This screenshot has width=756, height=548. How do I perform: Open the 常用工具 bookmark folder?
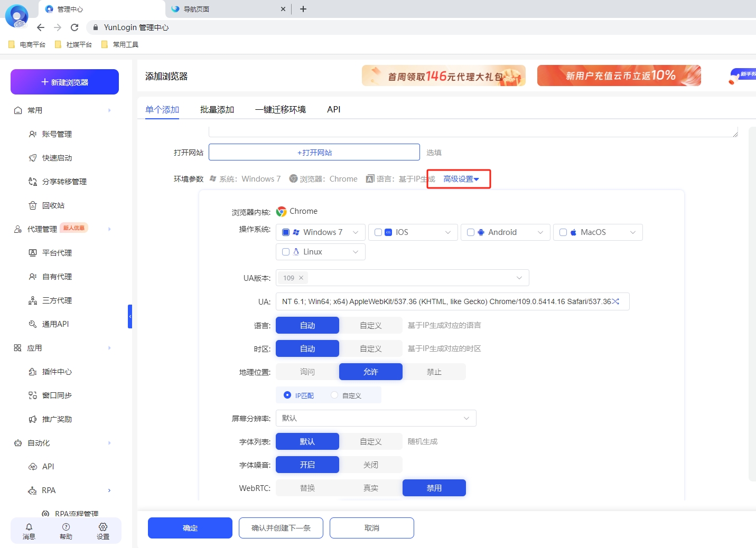click(120, 44)
